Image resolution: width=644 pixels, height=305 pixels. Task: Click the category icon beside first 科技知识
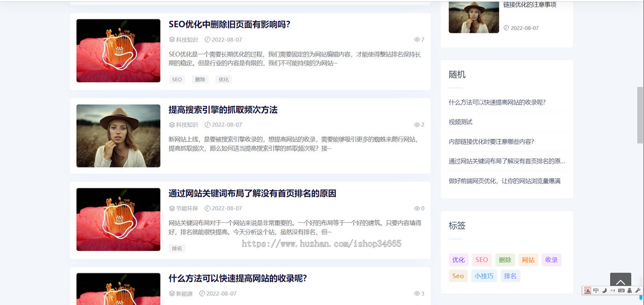[x=172, y=40]
